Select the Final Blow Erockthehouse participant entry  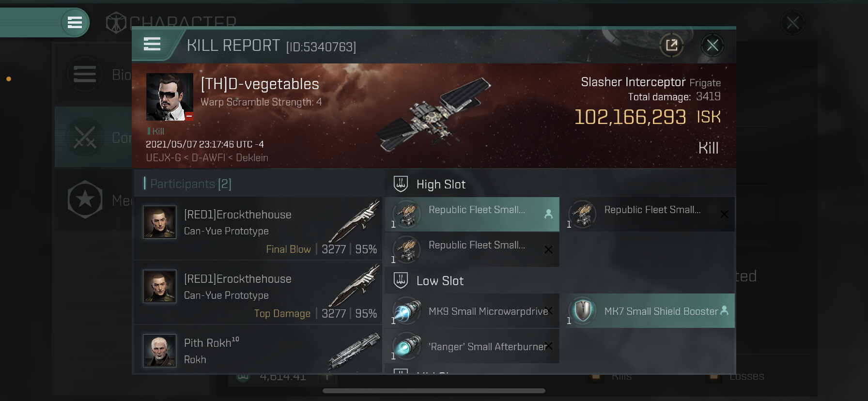pos(258,228)
